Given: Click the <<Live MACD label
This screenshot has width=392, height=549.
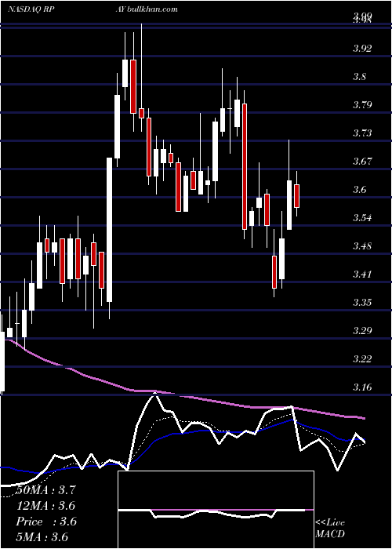Looking at the screenshot, I should [x=330, y=529].
